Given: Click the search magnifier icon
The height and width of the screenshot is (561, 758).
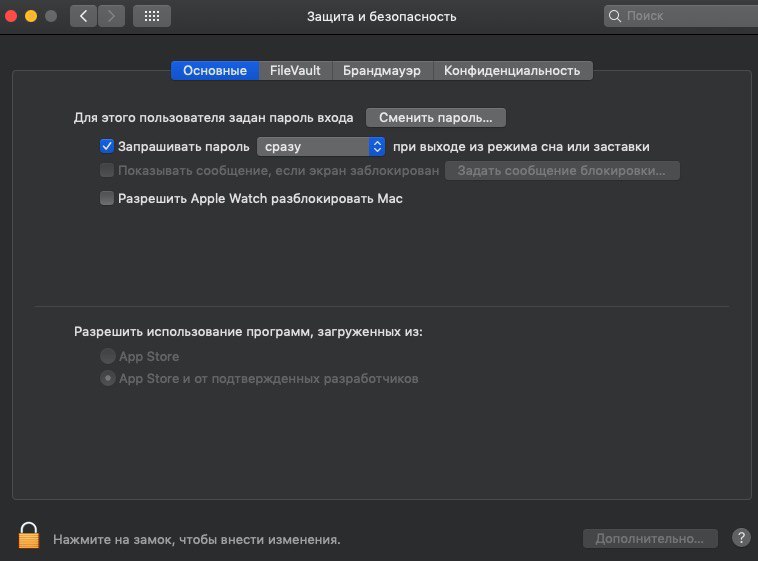Looking at the screenshot, I should pos(614,16).
